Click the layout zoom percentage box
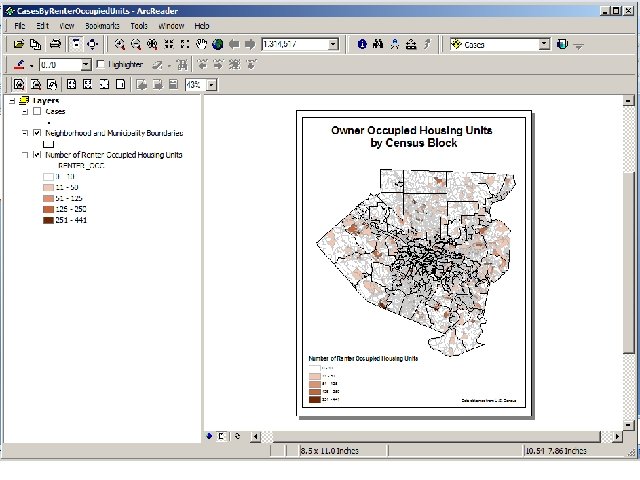This screenshot has width=640, height=480. pyautogui.click(x=194, y=84)
